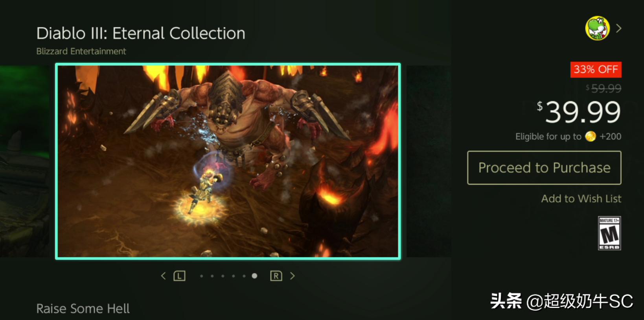
Task: Select the fourth screenshot pagination dot
Action: (234, 276)
